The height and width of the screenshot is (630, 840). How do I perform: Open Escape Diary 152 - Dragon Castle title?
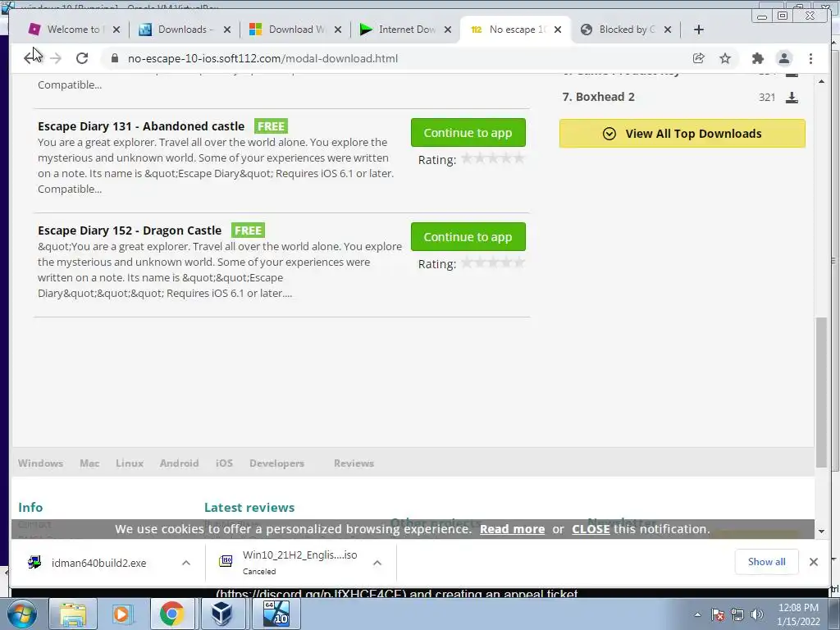(x=130, y=231)
